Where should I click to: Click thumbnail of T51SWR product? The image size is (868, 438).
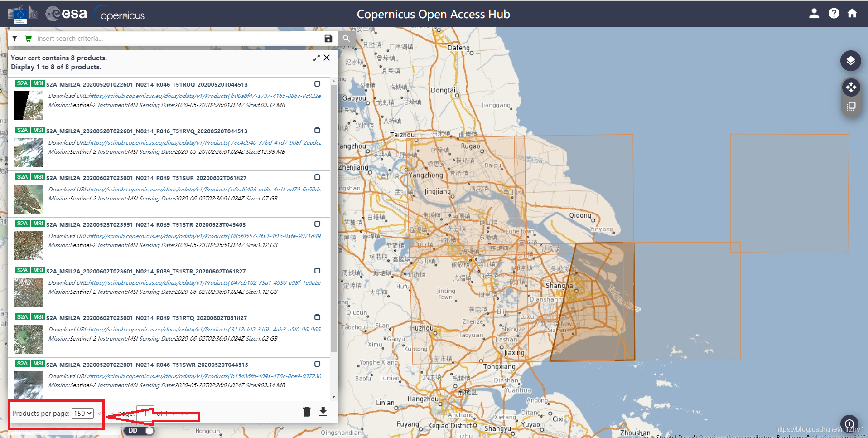pos(29,386)
